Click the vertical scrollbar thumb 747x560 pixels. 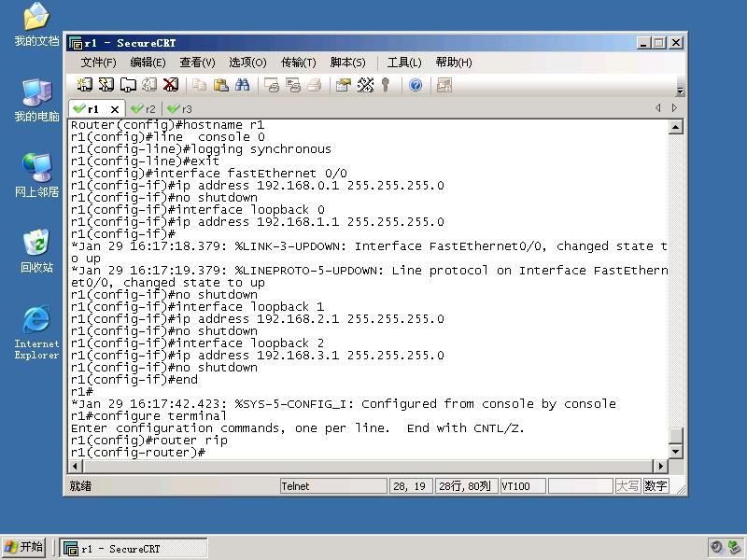click(675, 435)
